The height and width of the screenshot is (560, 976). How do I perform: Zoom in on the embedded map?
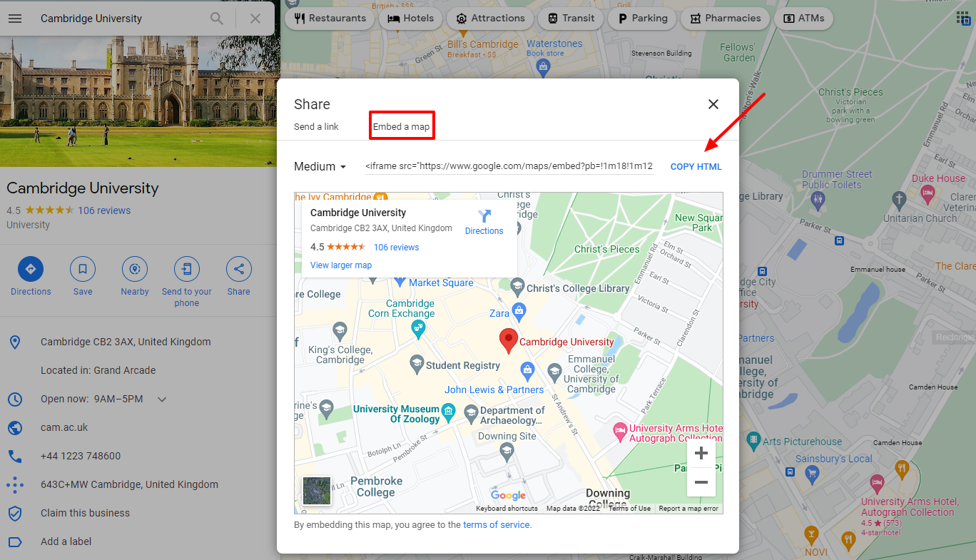(701, 453)
